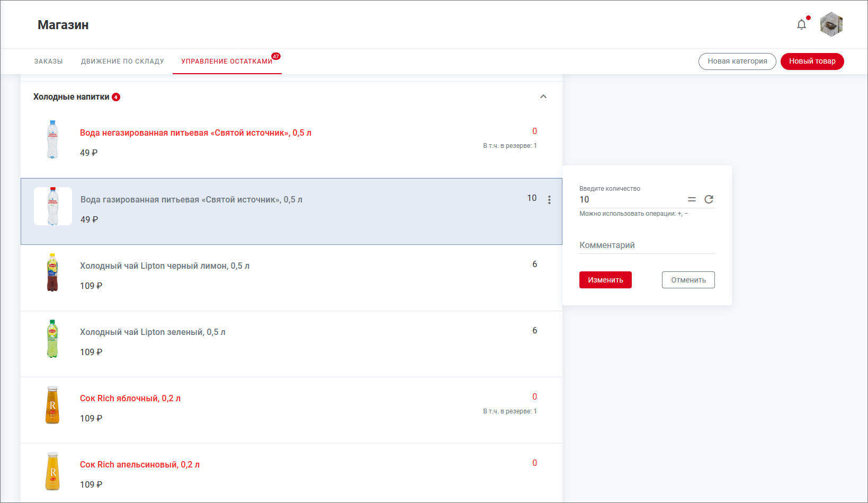Select the still water bottle thumbnail

tap(52, 140)
